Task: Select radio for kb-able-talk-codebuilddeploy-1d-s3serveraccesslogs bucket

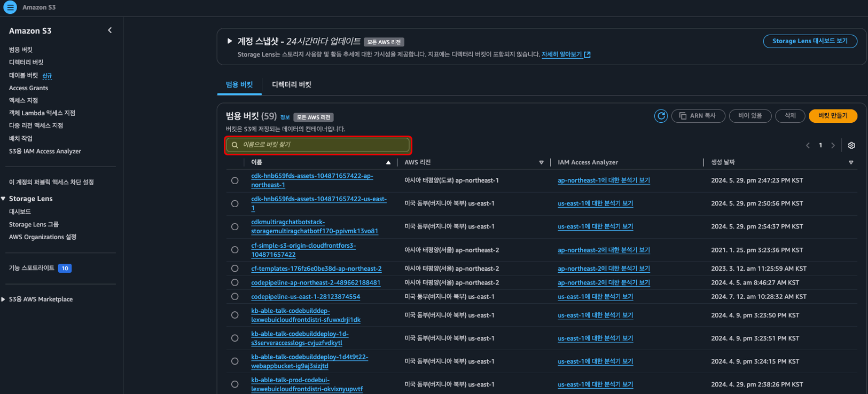Action: [x=234, y=338]
